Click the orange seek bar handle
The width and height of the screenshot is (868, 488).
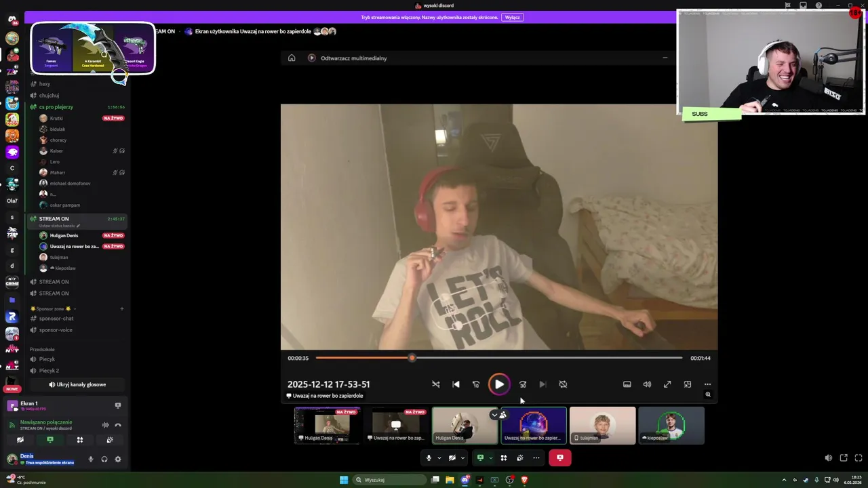click(x=412, y=358)
